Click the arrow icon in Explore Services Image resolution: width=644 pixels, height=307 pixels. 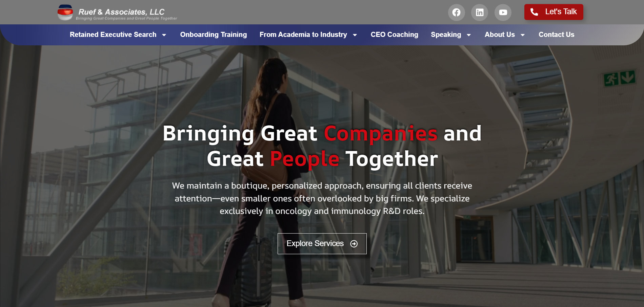pyautogui.click(x=354, y=244)
